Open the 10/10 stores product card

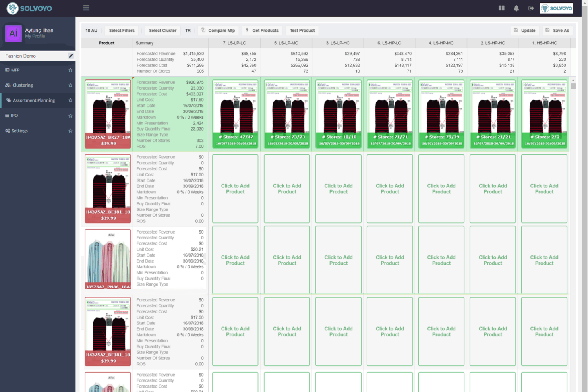click(338, 114)
